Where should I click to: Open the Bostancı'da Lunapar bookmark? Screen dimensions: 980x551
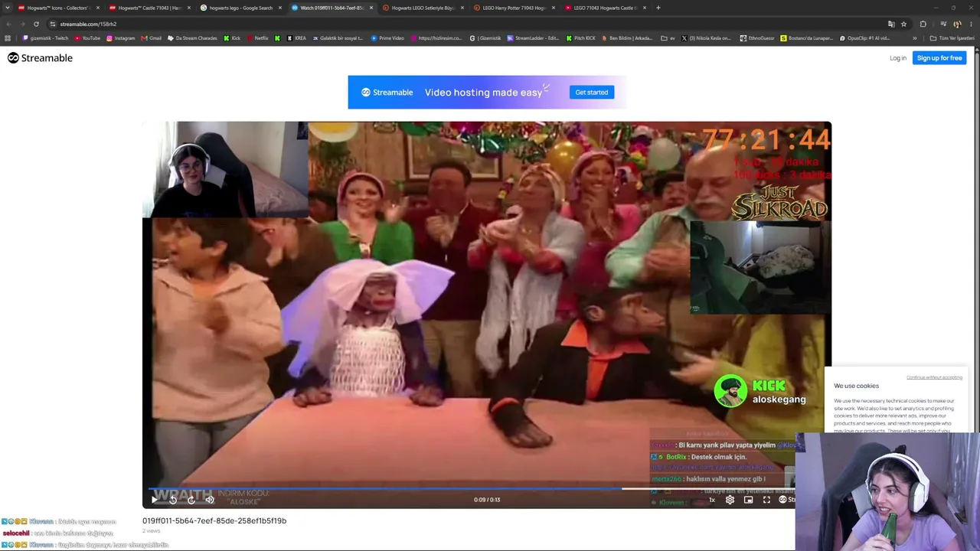point(806,38)
